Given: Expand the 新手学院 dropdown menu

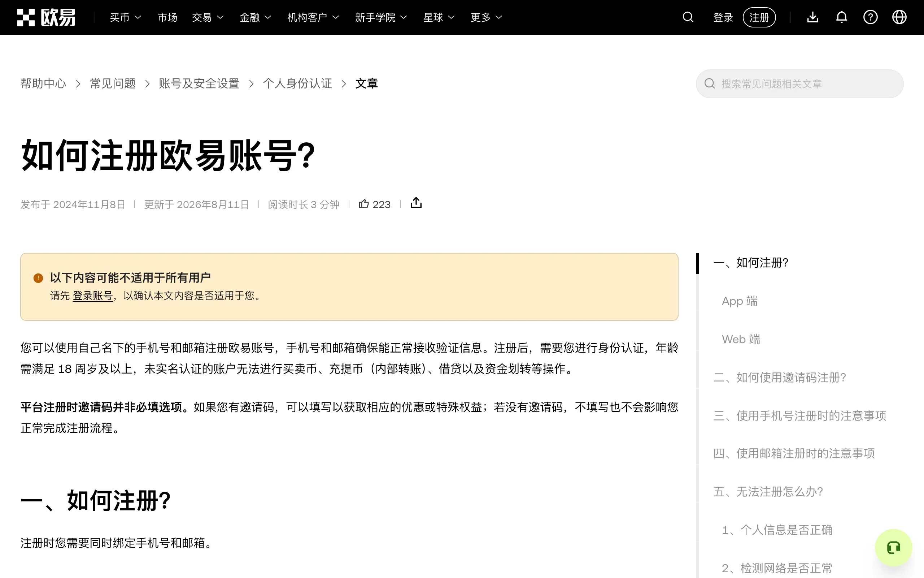Looking at the screenshot, I should (381, 18).
